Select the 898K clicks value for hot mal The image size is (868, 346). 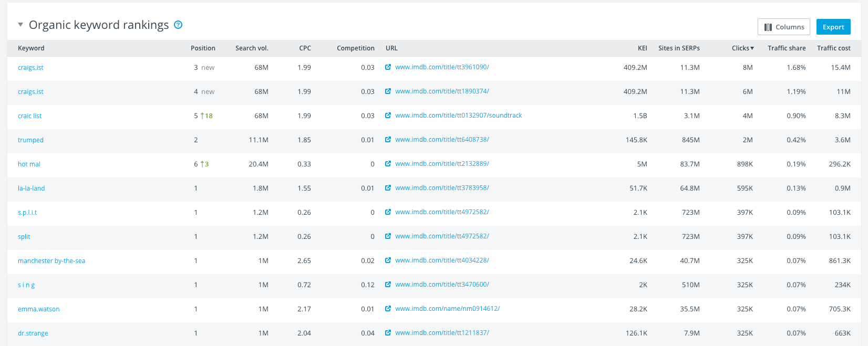click(745, 164)
